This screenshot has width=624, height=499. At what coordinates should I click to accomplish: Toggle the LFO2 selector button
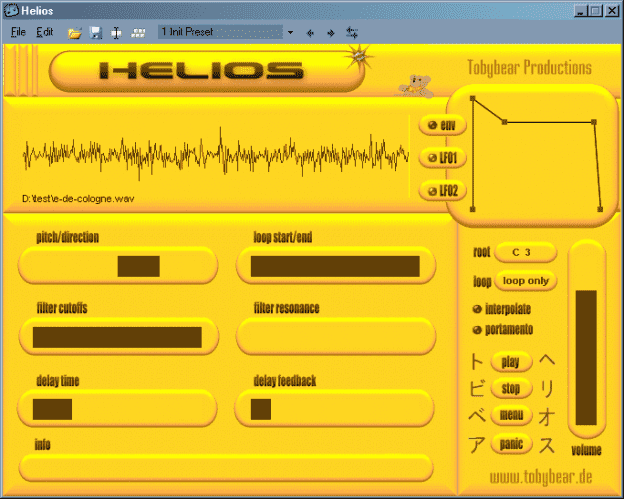pyautogui.click(x=442, y=191)
